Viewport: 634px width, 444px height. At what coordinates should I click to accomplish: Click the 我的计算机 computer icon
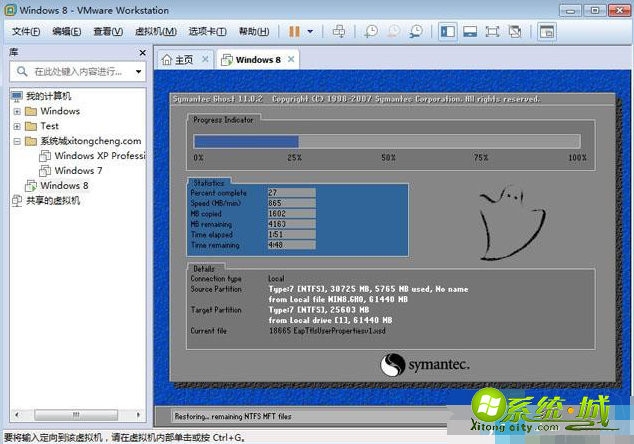coord(17,96)
